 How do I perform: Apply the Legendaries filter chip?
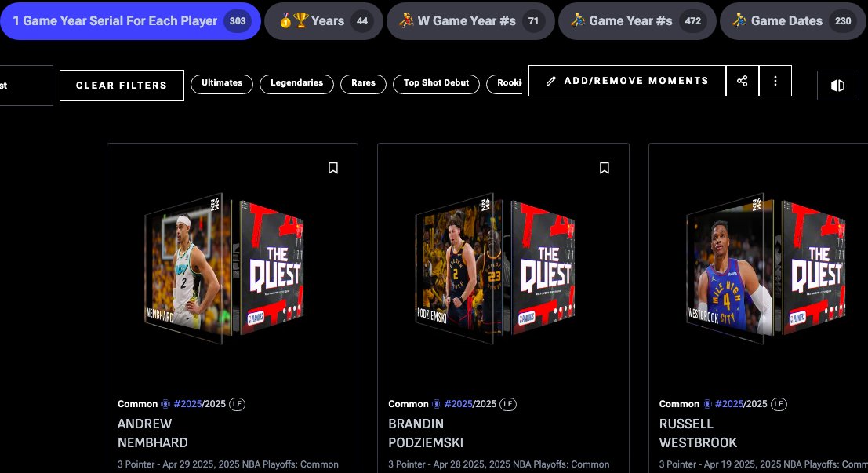296,84
